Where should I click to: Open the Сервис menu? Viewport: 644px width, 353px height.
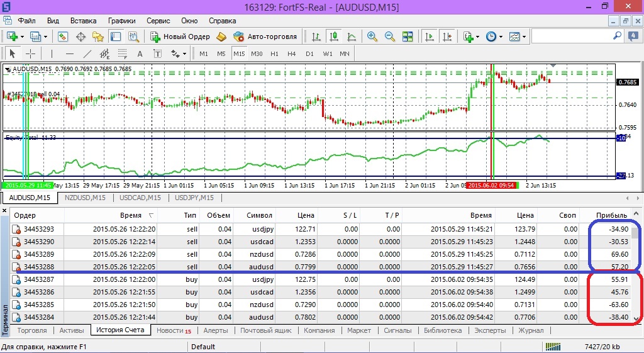158,21
